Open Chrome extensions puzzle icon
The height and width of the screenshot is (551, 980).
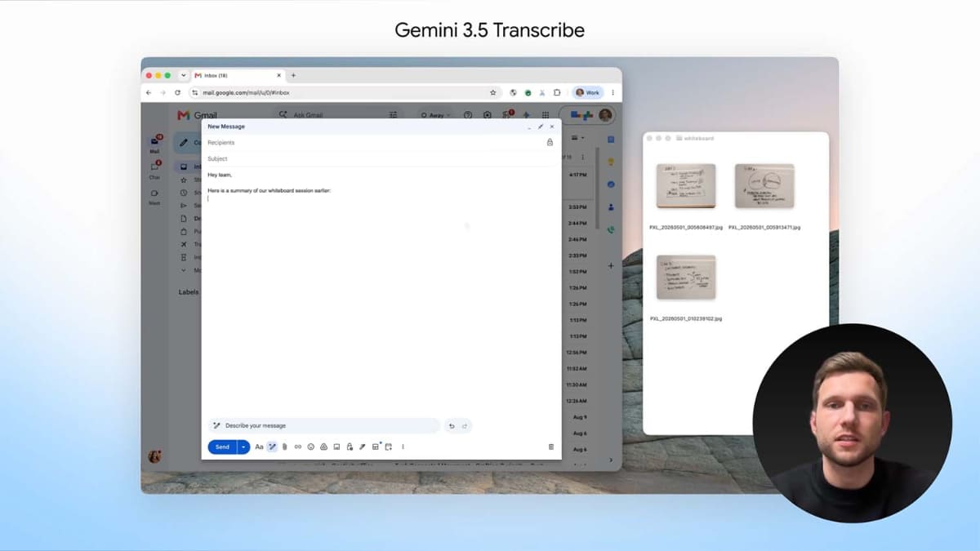click(557, 93)
